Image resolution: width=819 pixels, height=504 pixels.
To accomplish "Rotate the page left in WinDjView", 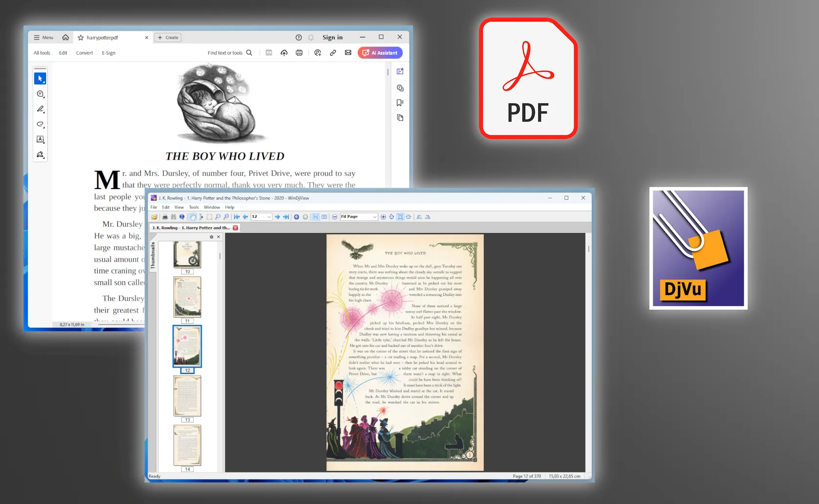I will pyautogui.click(x=419, y=217).
